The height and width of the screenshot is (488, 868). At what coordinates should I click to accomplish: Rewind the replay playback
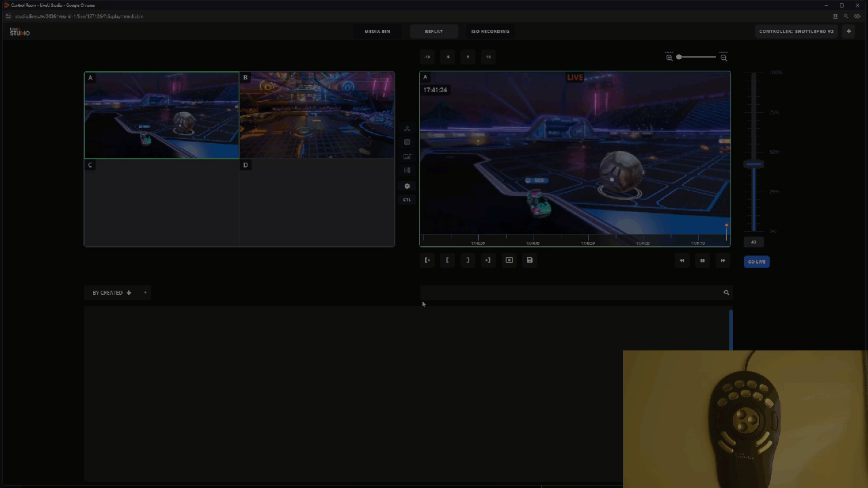[682, 261]
